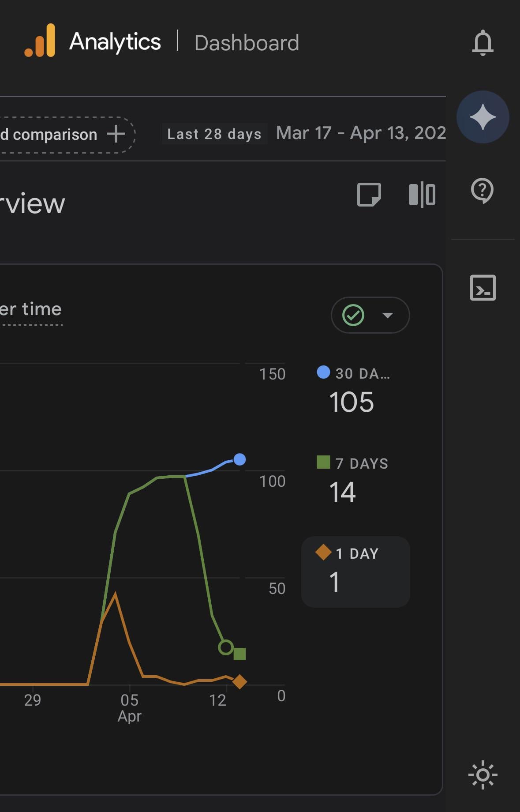Click the help question mark icon
This screenshot has height=812, width=520.
(x=482, y=191)
